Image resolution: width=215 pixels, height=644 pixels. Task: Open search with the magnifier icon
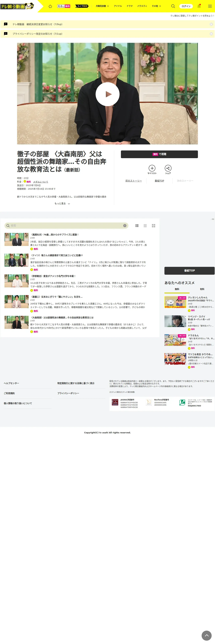173,6
